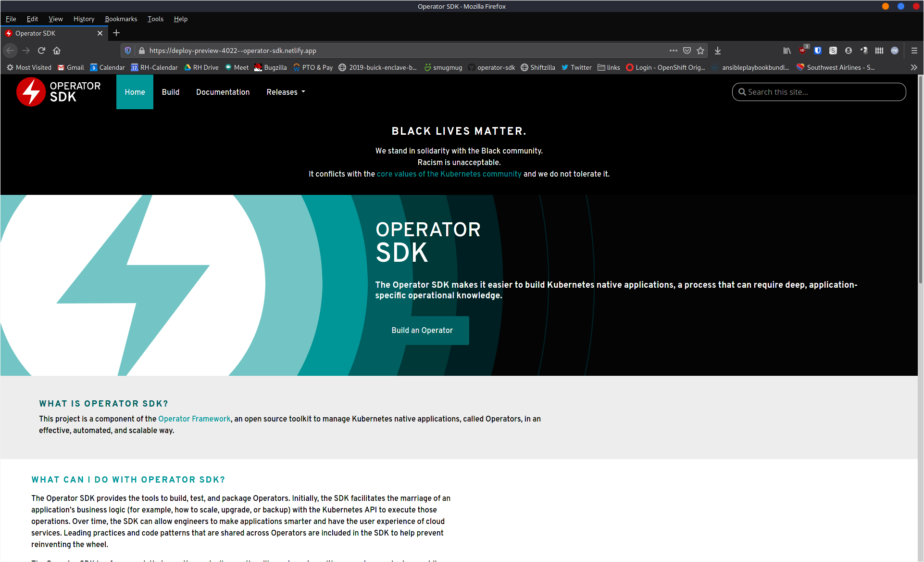Click the Save to Pocket icon
This screenshot has width=924, height=562.
click(x=687, y=51)
